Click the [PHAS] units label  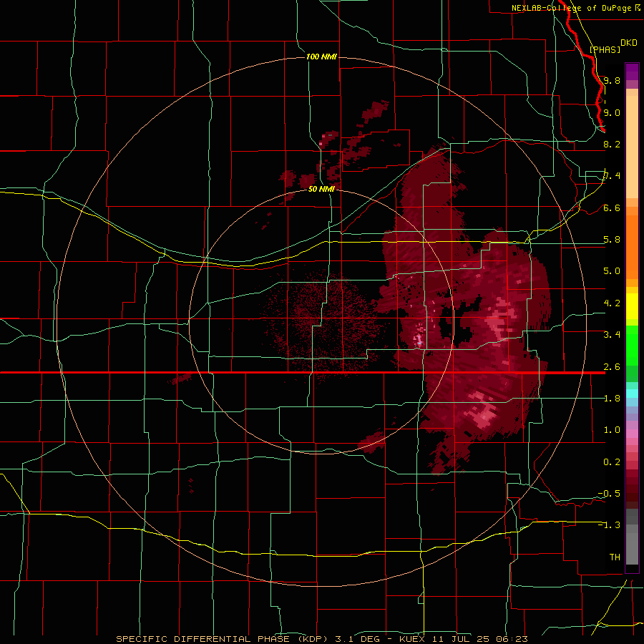pos(605,49)
